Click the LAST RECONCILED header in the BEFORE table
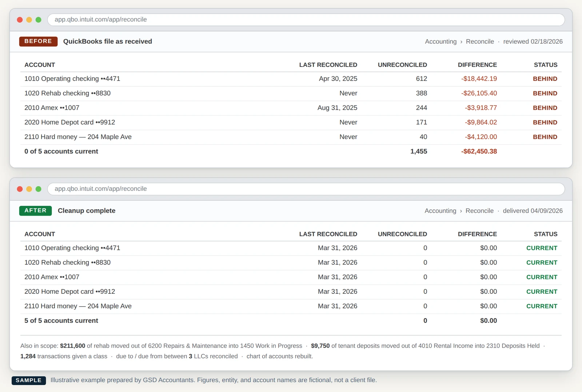Image resolution: width=582 pixels, height=392 pixels. (x=328, y=65)
